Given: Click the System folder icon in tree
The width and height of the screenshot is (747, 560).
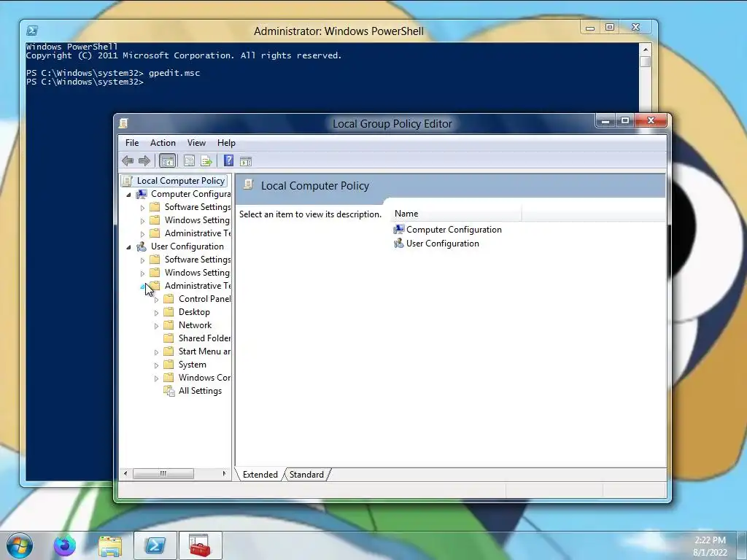Looking at the screenshot, I should click(169, 365).
